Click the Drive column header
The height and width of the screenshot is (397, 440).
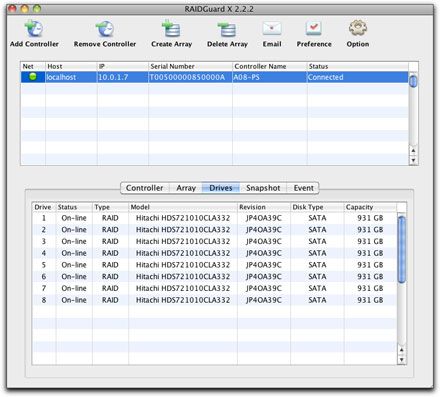(44, 207)
